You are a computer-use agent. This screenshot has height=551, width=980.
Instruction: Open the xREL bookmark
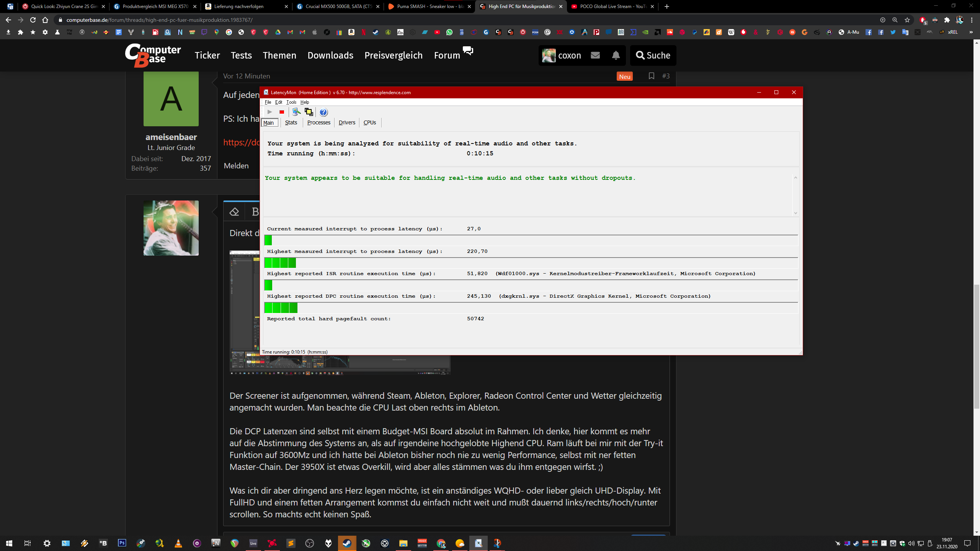949,32
